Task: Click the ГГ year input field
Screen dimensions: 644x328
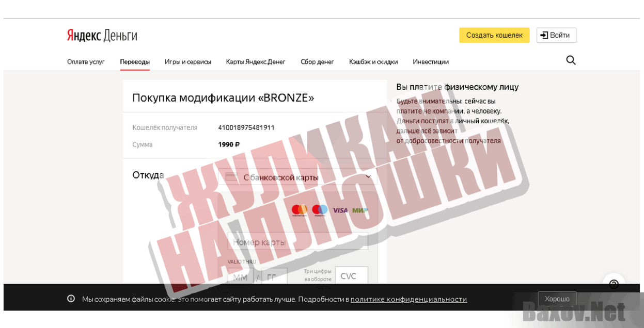Action: coord(274,277)
